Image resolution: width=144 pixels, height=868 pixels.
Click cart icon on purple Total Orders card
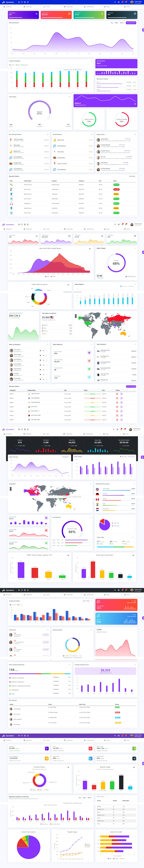pyautogui.click(x=36, y=14)
